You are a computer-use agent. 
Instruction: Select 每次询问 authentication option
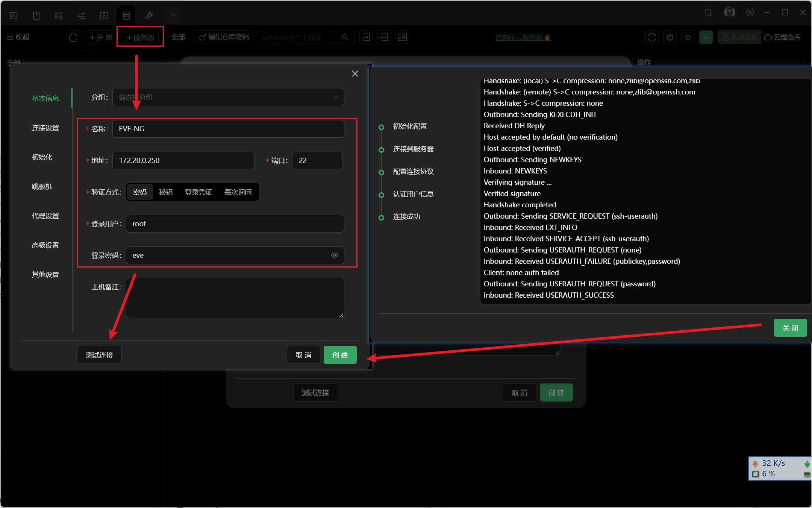click(238, 192)
